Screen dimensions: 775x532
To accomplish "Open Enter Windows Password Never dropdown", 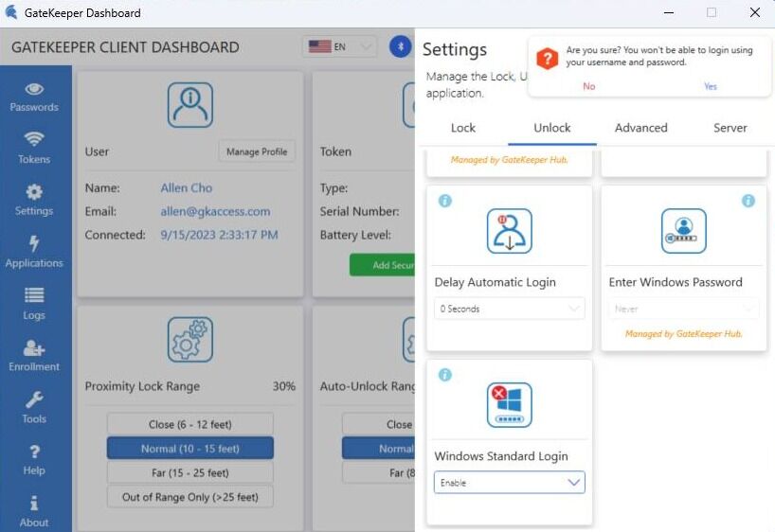I will pos(684,309).
